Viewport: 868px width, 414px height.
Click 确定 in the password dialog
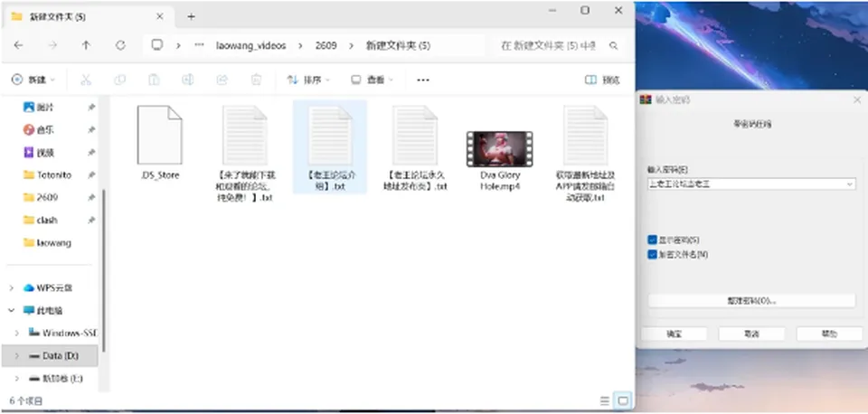point(675,334)
